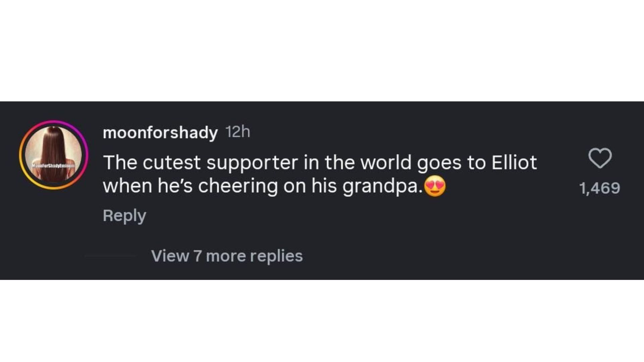Open the moonforshady profile picture
The height and width of the screenshot is (362, 644).
54,147
